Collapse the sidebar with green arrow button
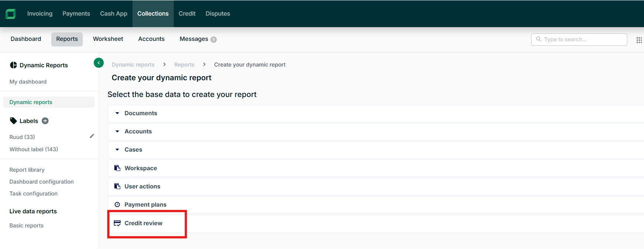The image size is (644, 249). coord(99,63)
